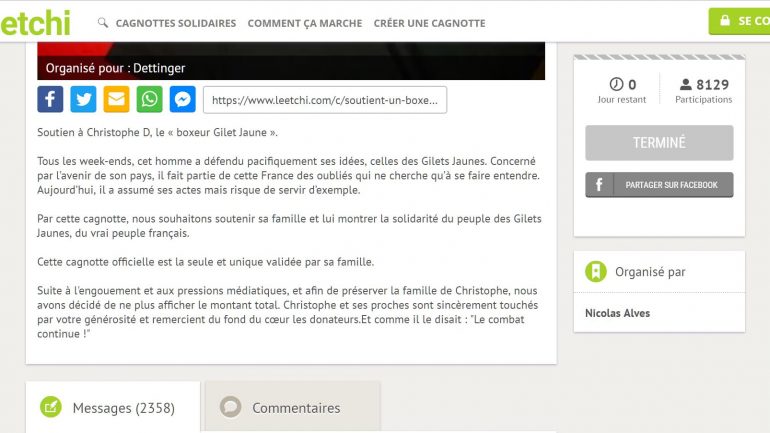The image size is (770, 433).
Task: Share the cagnotte via Messenger icon
Action: (x=182, y=100)
